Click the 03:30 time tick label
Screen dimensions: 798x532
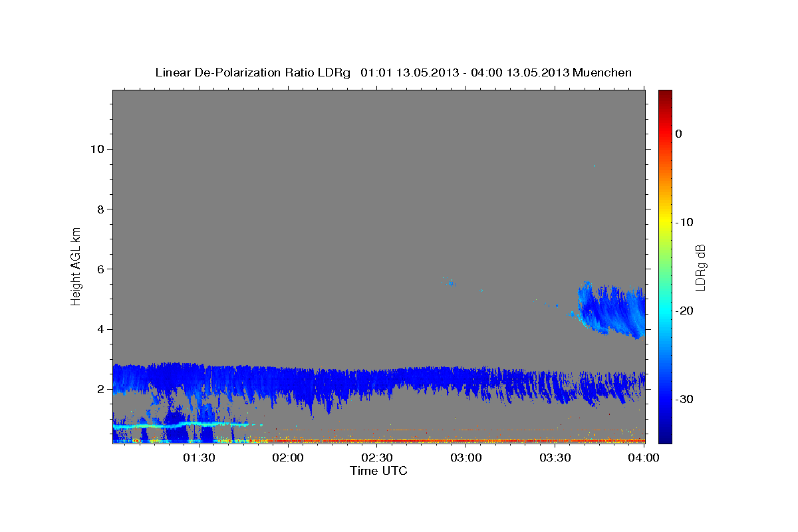coord(555,458)
